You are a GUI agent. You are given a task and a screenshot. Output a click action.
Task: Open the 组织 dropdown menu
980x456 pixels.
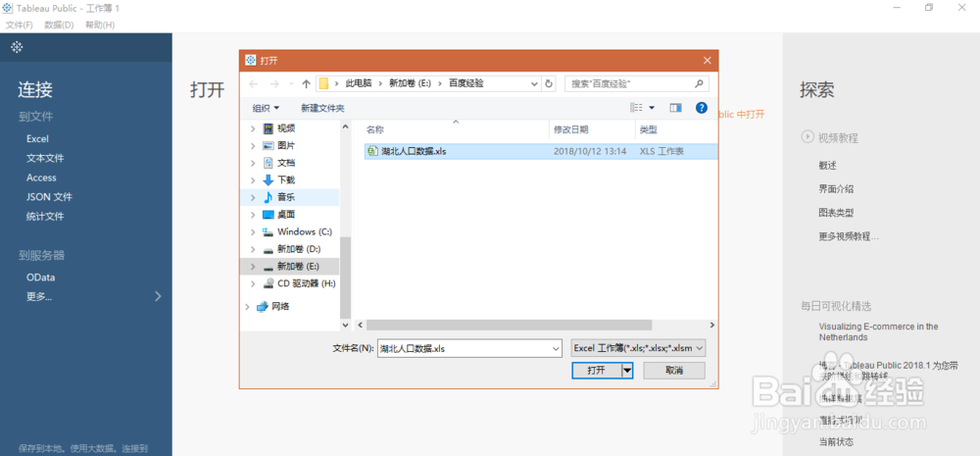click(266, 108)
